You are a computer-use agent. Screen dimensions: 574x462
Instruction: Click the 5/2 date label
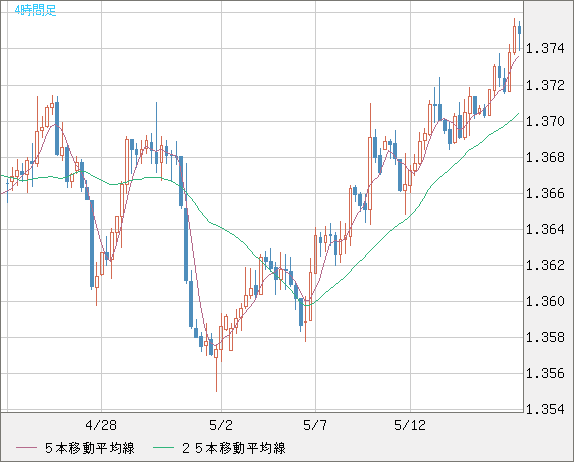tap(221, 425)
